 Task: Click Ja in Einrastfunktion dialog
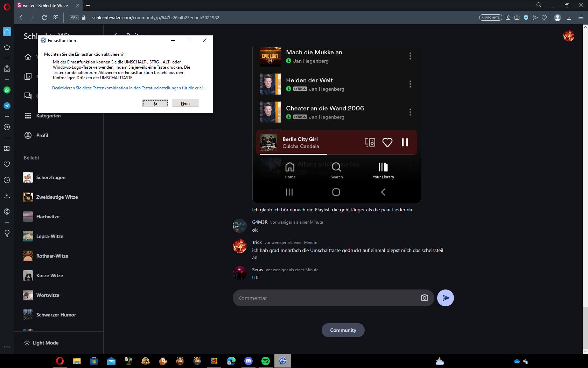tap(155, 103)
